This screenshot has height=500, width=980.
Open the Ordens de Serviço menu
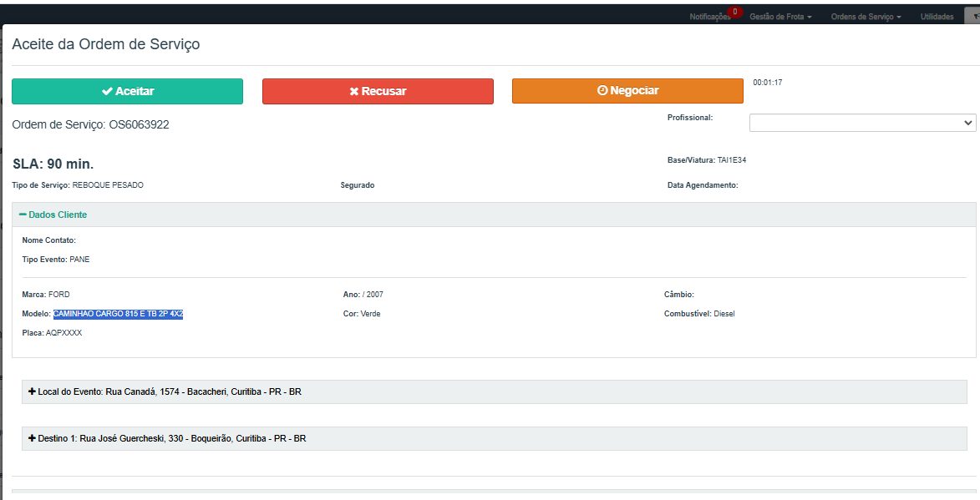click(x=866, y=17)
